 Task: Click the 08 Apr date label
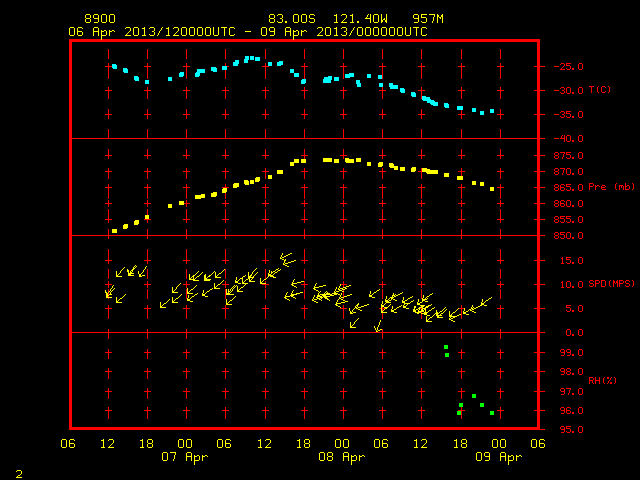(342, 457)
